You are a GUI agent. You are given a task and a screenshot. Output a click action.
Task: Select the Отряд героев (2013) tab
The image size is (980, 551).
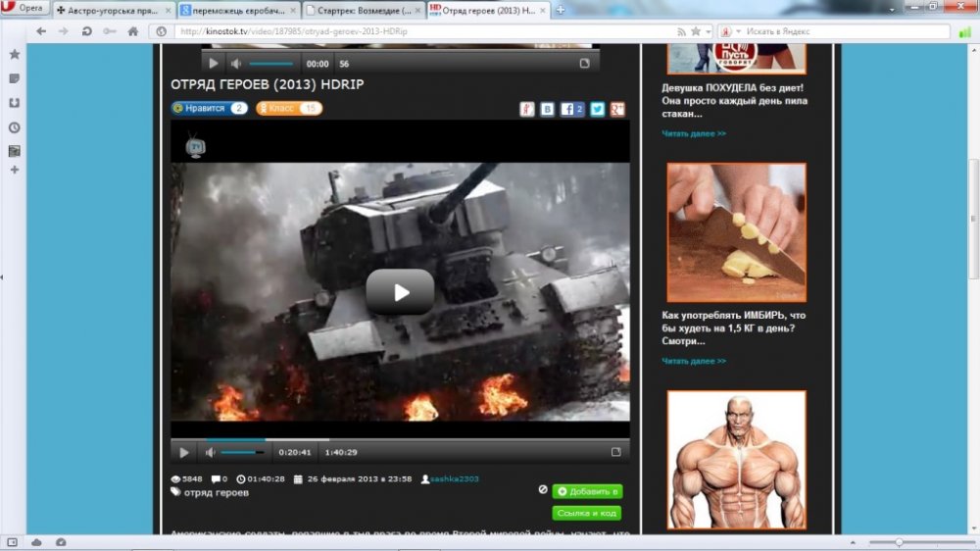[488, 10]
